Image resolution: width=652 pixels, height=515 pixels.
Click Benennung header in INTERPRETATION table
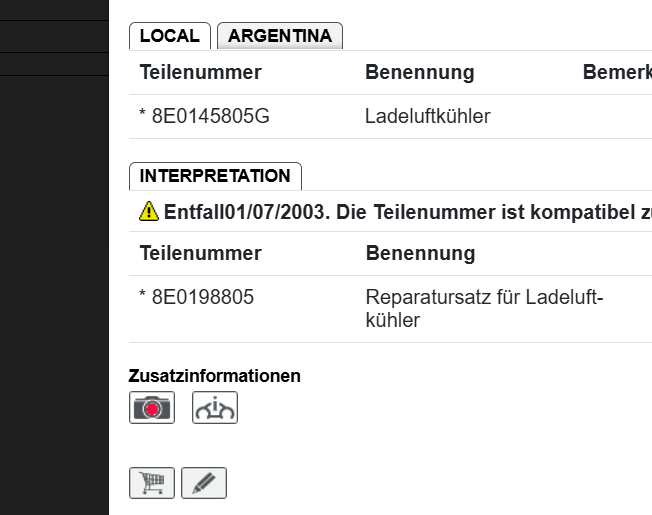point(420,253)
